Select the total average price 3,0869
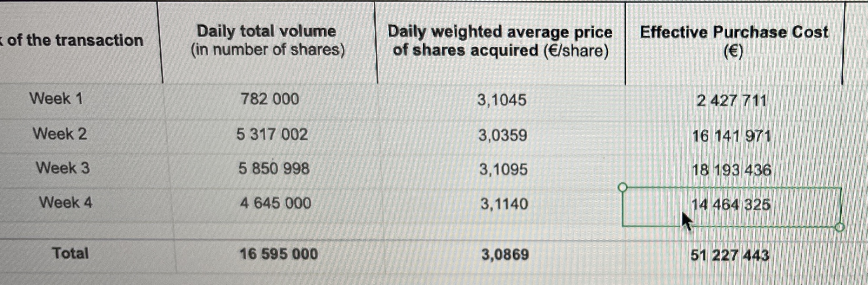This screenshot has width=868, height=285. pyautogui.click(x=505, y=255)
